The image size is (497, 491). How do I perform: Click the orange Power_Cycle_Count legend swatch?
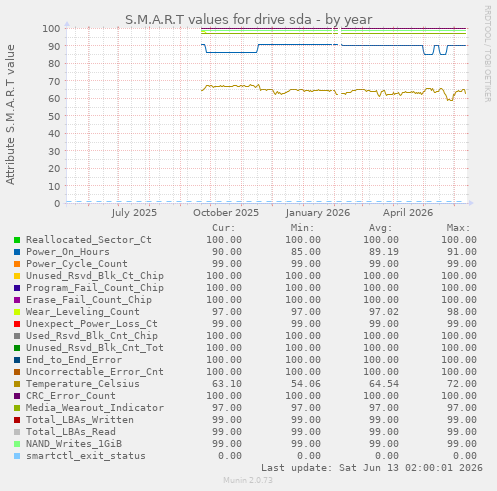(x=17, y=264)
